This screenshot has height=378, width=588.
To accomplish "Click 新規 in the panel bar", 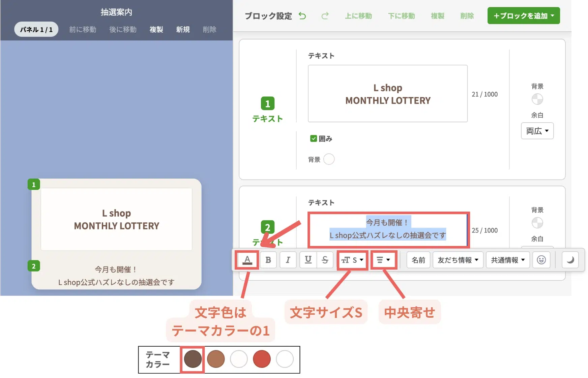I will pos(183,30).
